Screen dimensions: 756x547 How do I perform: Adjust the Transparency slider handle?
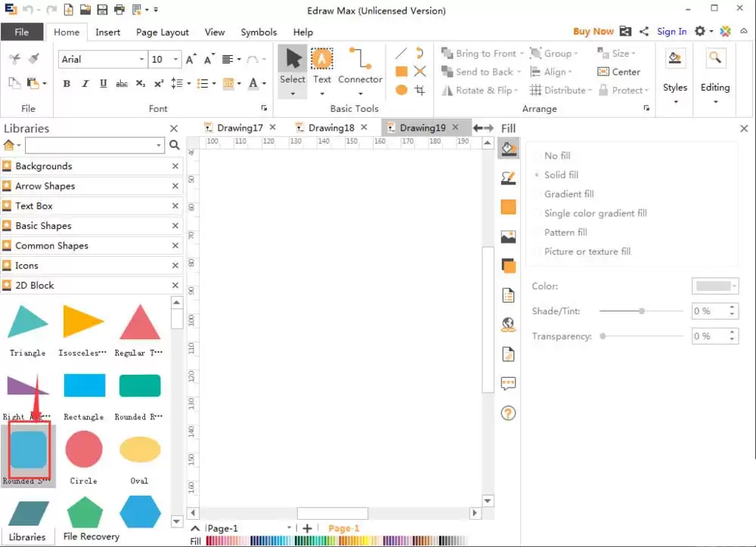pyautogui.click(x=603, y=336)
